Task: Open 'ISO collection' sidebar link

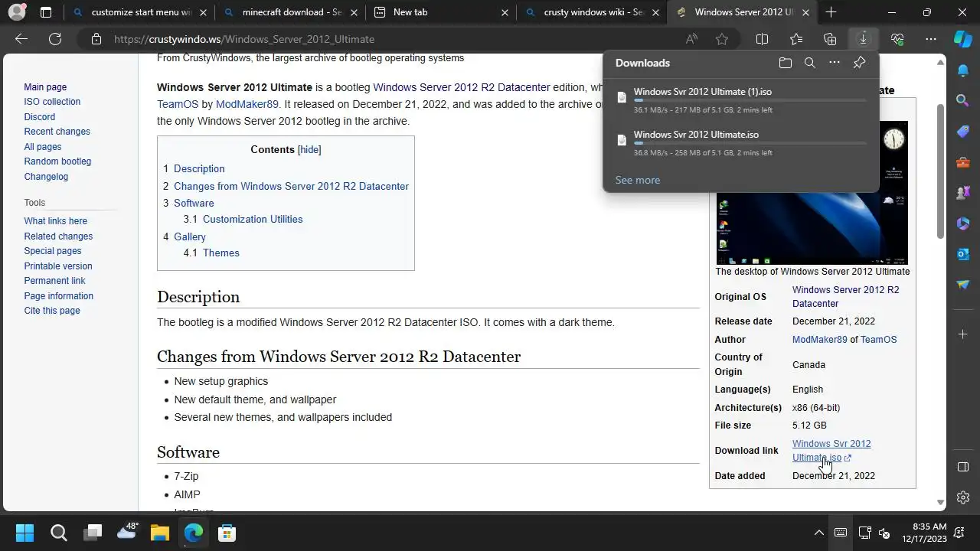Action: click(x=52, y=102)
